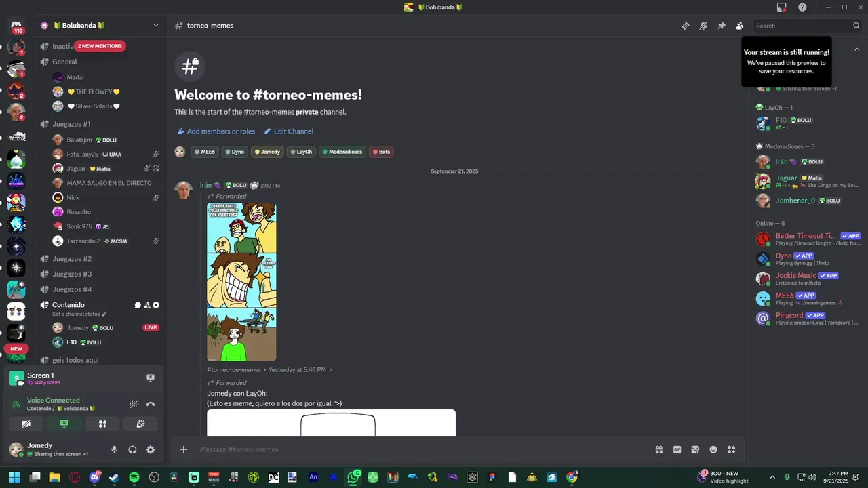The image size is (868, 488).
Task: Open apps launcher icon in message bar
Action: [x=731, y=449]
